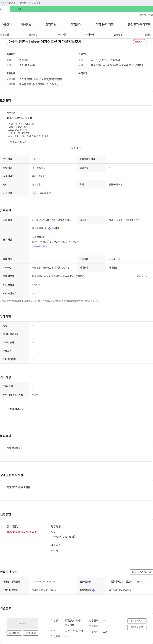
Task: Click certification number KF10872506250004
Action: click(120, 590)
